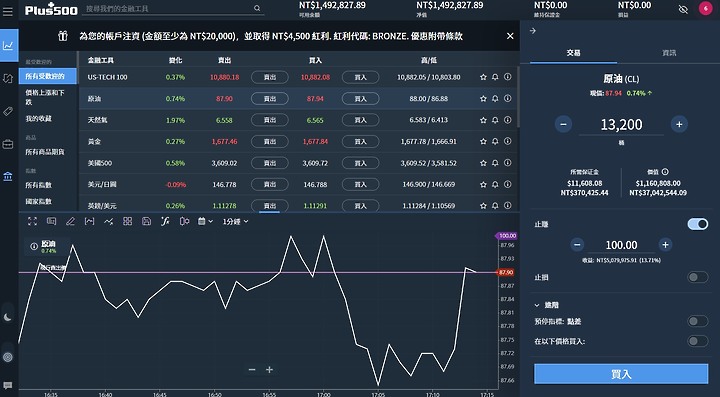Increase the 100.00 take-profit price
This screenshot has height=397, width=720.
coord(665,245)
